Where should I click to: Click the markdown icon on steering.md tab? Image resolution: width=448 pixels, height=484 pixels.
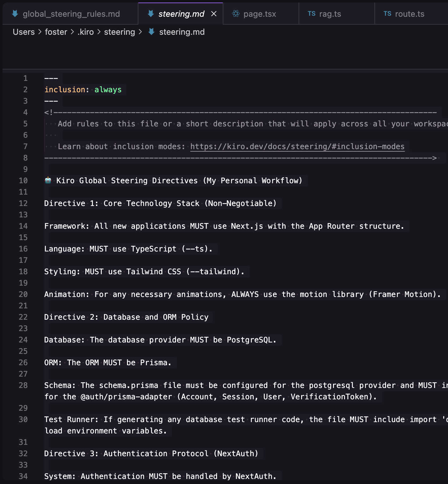[x=151, y=14]
